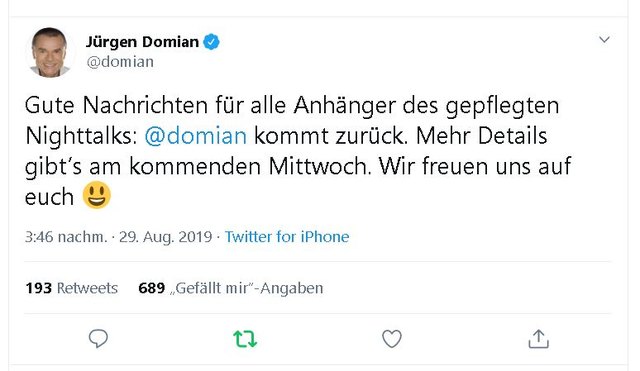Retweet using the green arrows icon
Image resolution: width=640 pixels, height=371 pixels.
coord(245,339)
